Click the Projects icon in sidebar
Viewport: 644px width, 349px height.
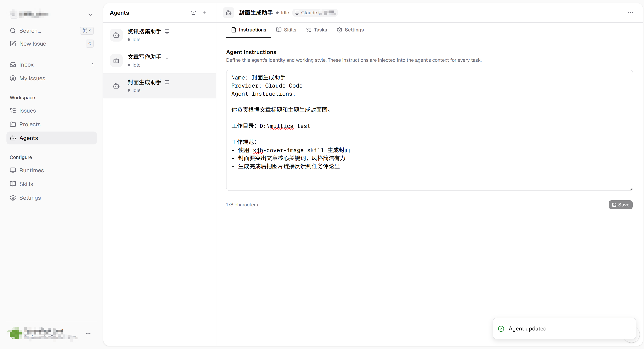(x=13, y=124)
